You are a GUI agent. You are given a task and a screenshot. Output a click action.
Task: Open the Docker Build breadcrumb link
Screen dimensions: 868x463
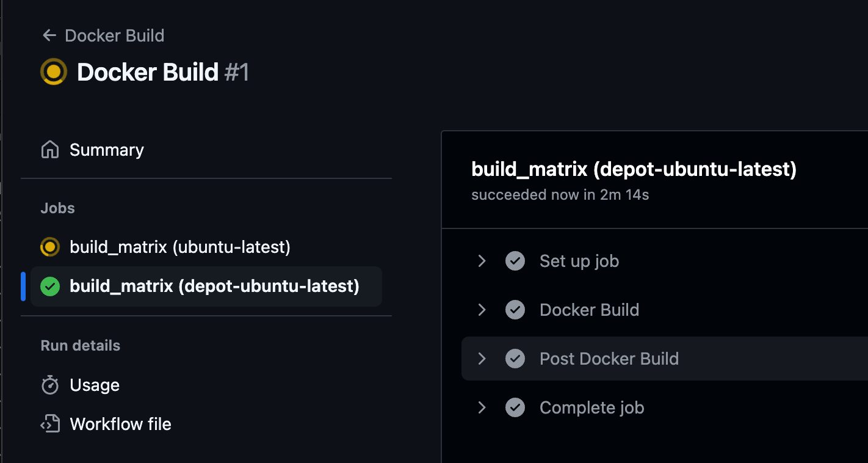pos(114,35)
